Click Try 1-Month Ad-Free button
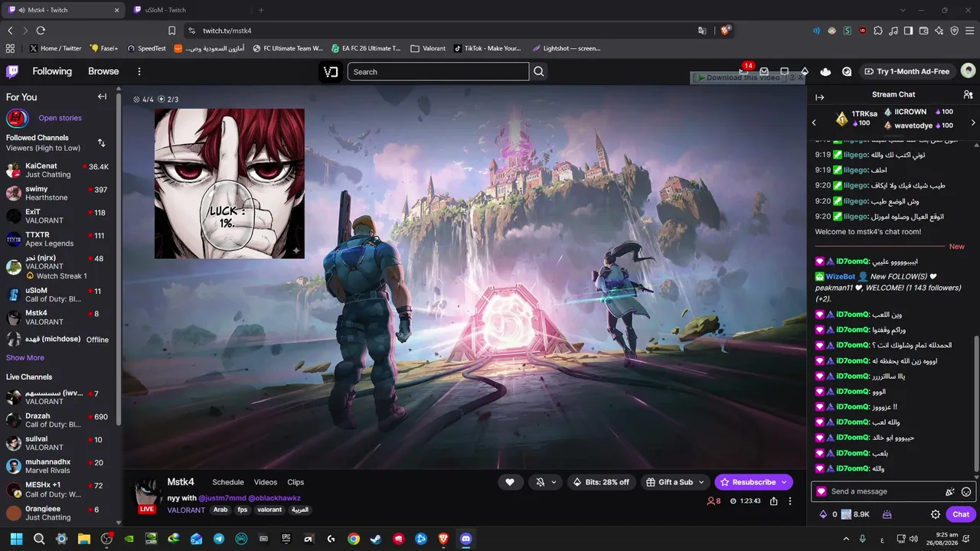Viewport: 980px width, 551px height. point(906,71)
